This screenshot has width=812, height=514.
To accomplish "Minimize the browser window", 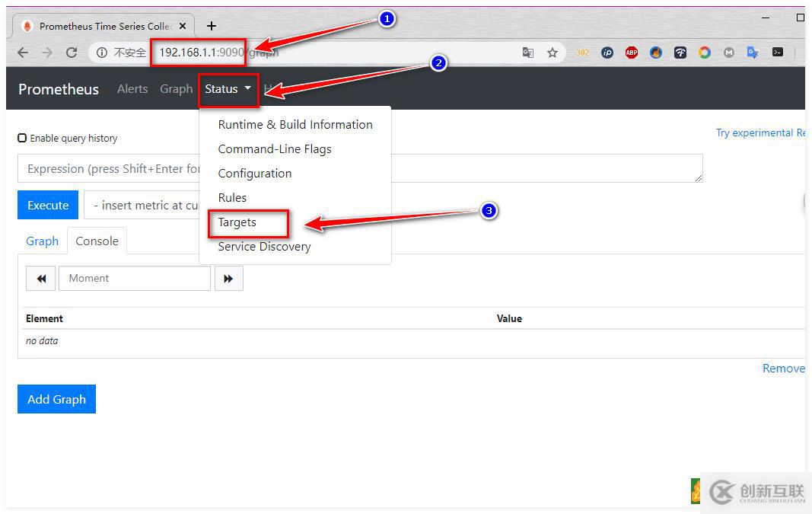I will (x=766, y=18).
